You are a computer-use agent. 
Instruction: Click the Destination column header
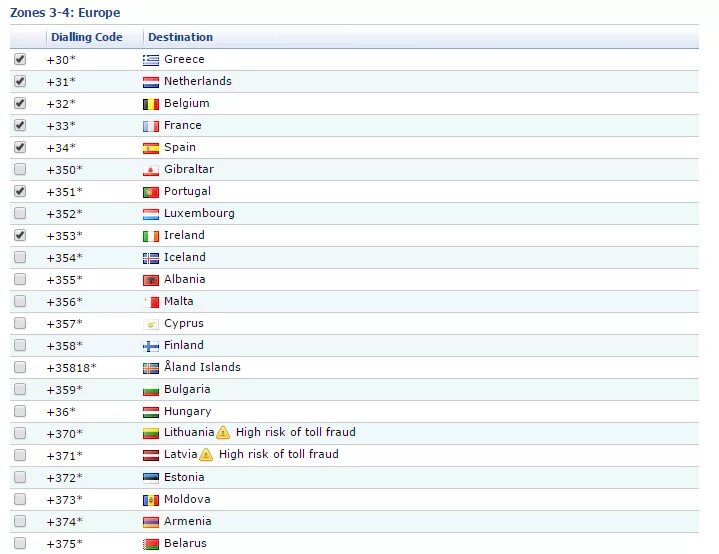180,37
